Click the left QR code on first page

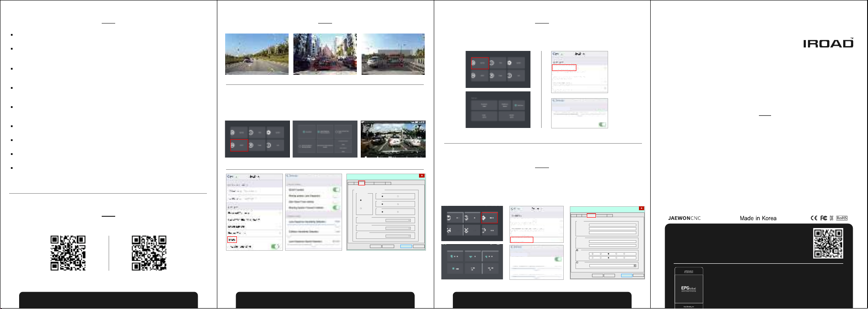point(68,253)
